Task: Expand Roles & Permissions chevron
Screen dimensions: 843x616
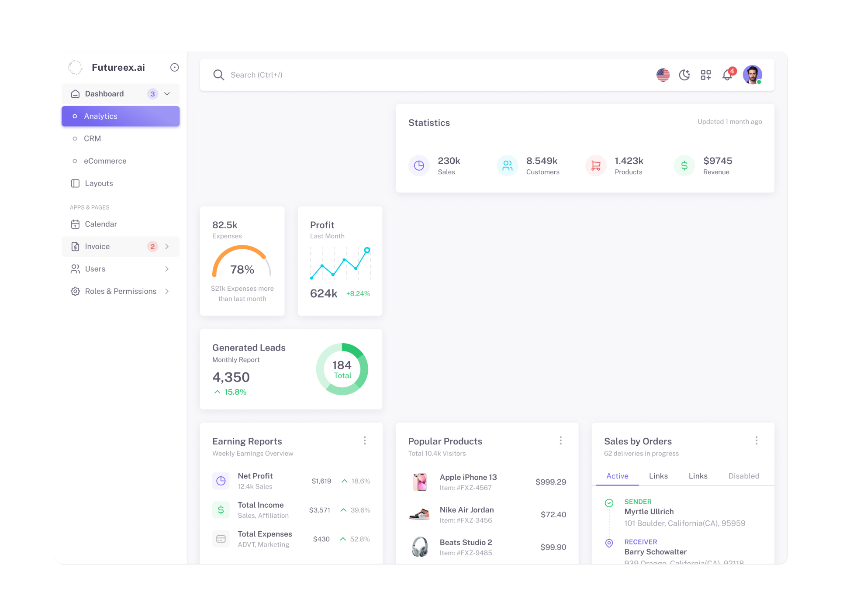Action: pos(167,291)
